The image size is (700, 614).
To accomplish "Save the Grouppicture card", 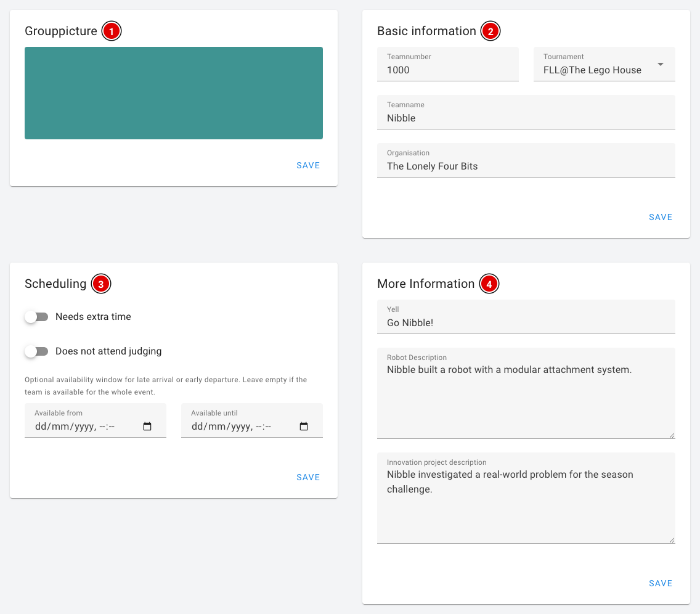I will tap(308, 165).
